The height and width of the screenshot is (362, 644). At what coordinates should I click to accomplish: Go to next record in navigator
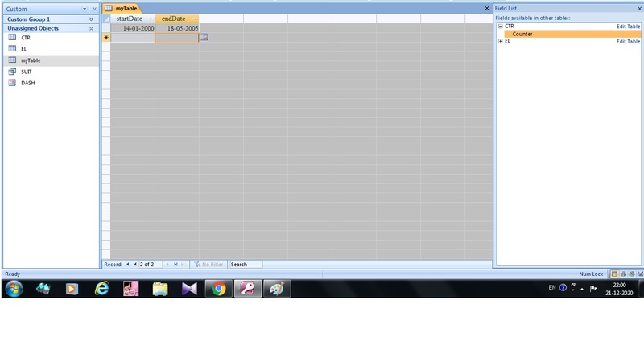(x=167, y=265)
